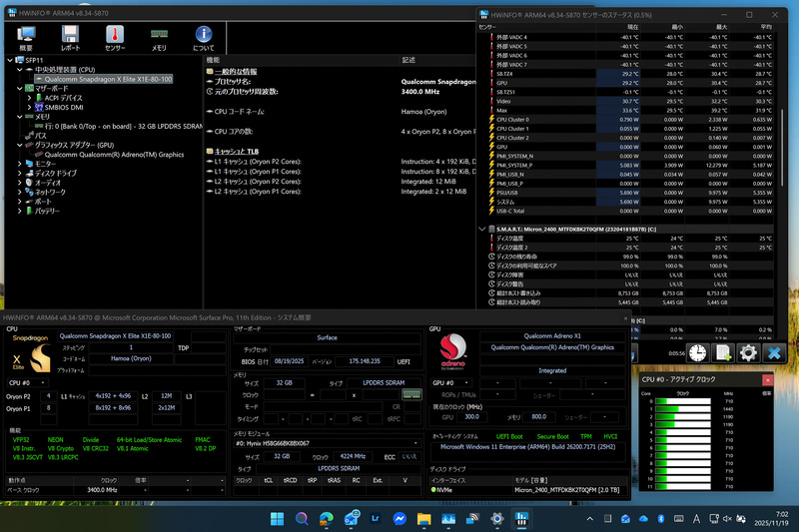
Task: Close the CPU #0 アクティブ クロック window
Action: [x=767, y=379]
